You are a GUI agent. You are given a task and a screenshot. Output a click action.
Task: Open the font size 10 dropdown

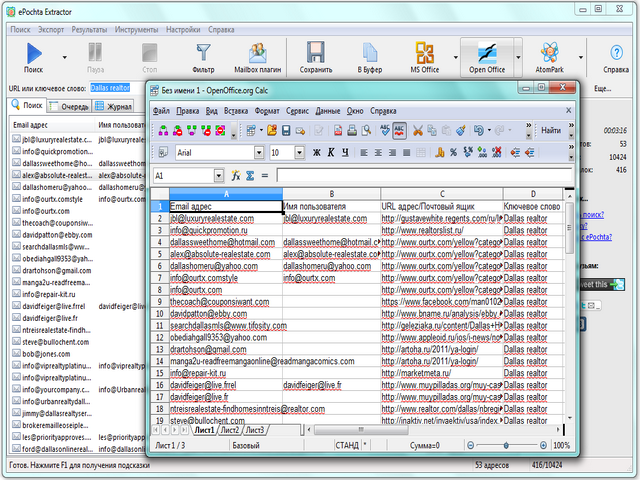pyautogui.click(x=300, y=153)
